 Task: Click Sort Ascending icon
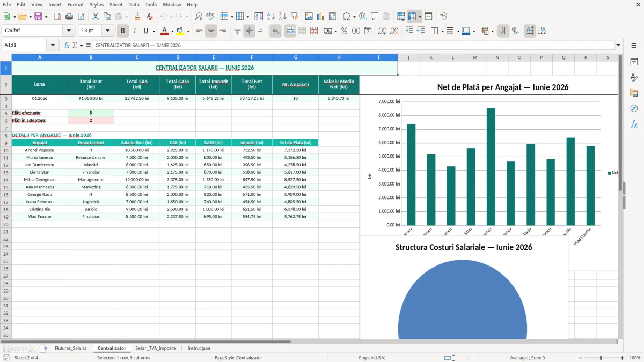click(x=271, y=17)
